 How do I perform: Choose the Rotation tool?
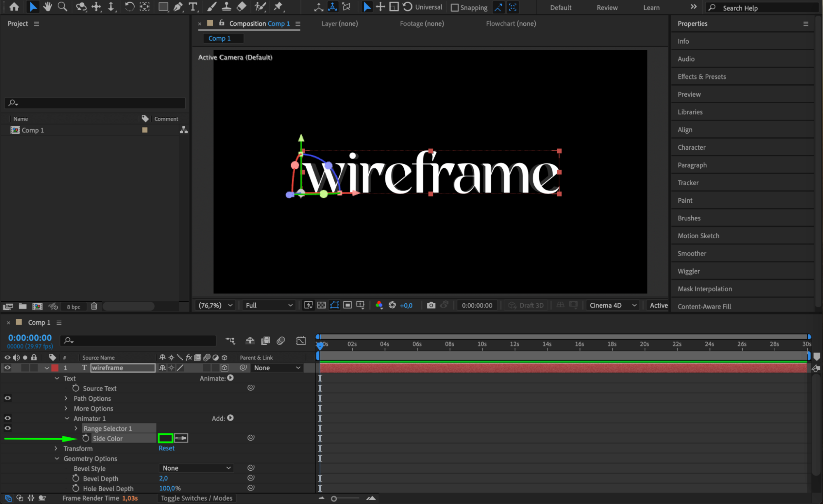point(129,7)
